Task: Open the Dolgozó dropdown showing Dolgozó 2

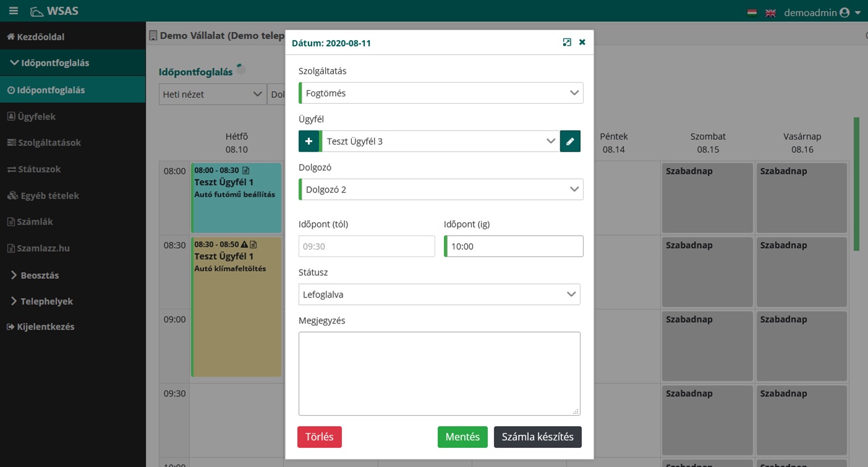Action: pos(441,189)
